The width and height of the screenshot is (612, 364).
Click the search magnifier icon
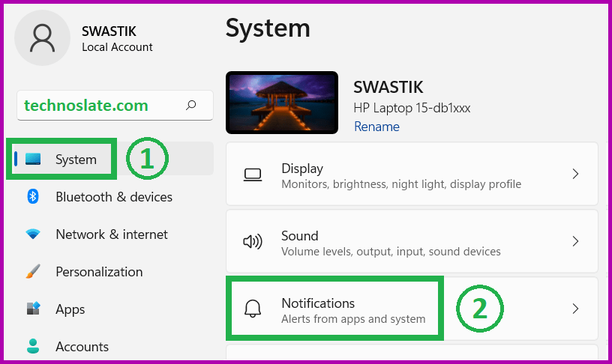click(190, 105)
